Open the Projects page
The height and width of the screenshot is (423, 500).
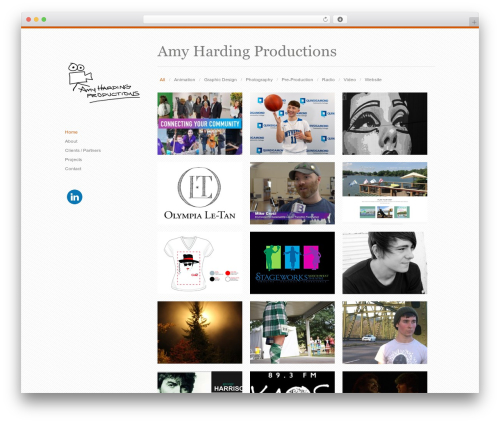click(x=73, y=159)
